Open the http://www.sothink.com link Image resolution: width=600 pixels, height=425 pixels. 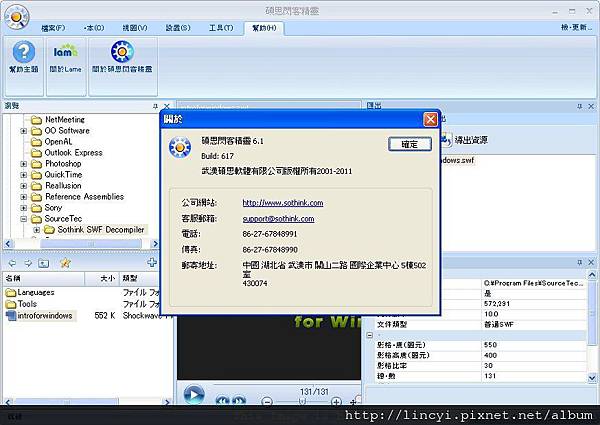click(283, 203)
